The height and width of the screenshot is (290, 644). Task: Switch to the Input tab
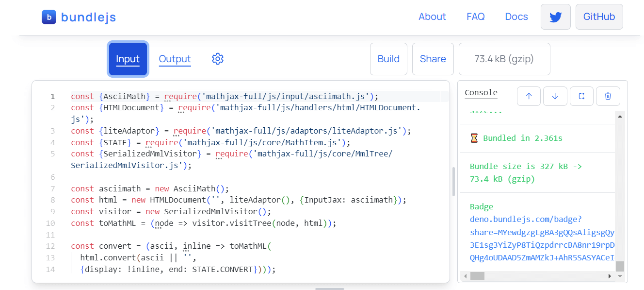[x=128, y=59]
